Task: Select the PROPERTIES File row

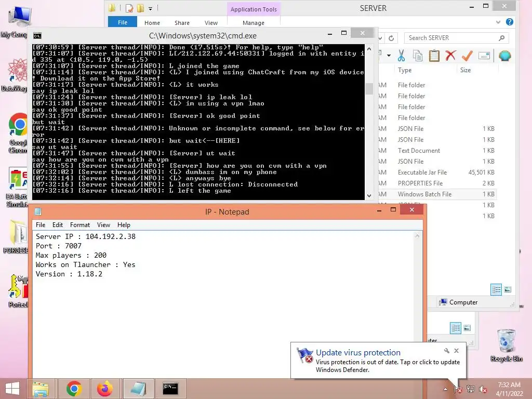Action: pos(437,183)
